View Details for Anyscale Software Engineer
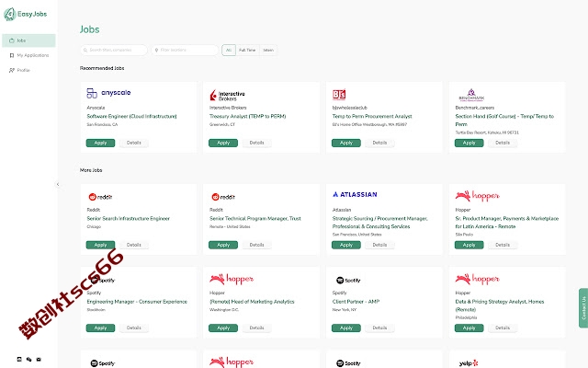This screenshot has height=368, width=588. [134, 143]
